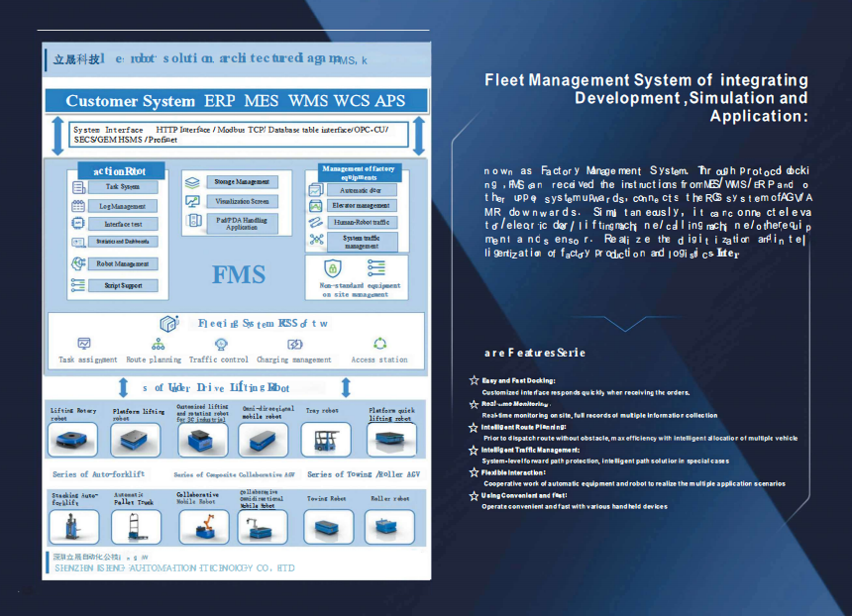Click the shield lock icon
The height and width of the screenshot is (616, 852).
point(334,267)
